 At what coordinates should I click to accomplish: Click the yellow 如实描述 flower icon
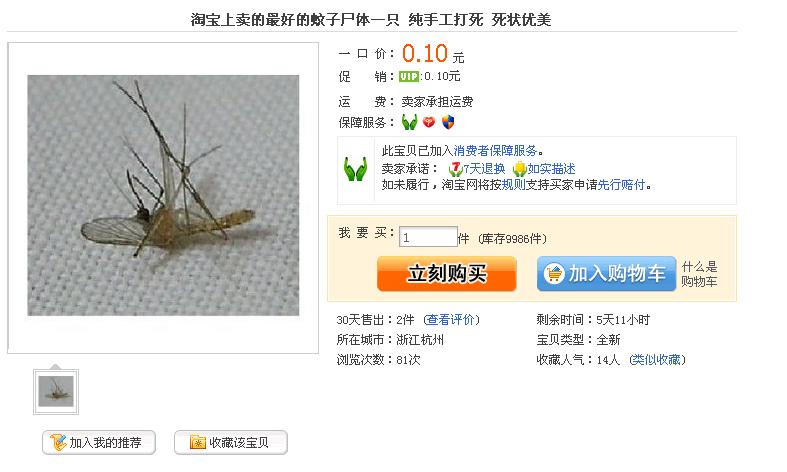tap(519, 168)
